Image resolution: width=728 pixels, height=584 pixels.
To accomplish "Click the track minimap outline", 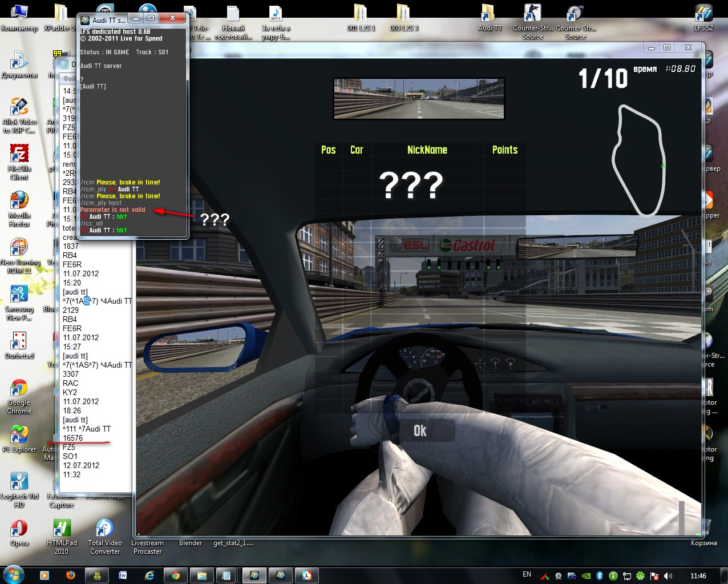I will click(x=638, y=160).
